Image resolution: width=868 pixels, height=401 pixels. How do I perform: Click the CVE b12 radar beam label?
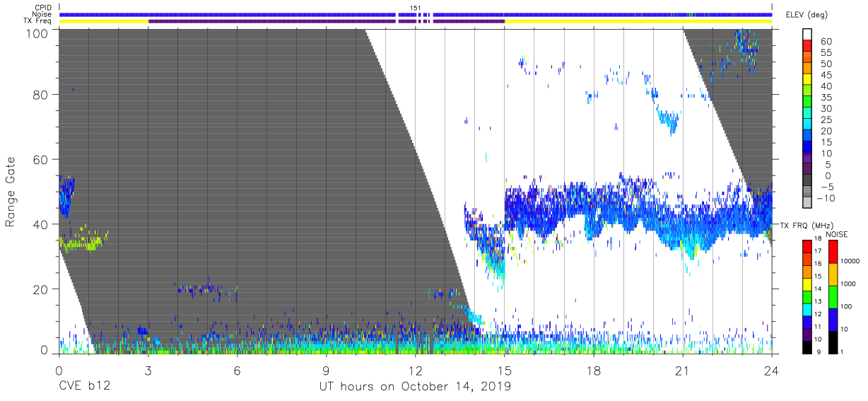[83, 386]
